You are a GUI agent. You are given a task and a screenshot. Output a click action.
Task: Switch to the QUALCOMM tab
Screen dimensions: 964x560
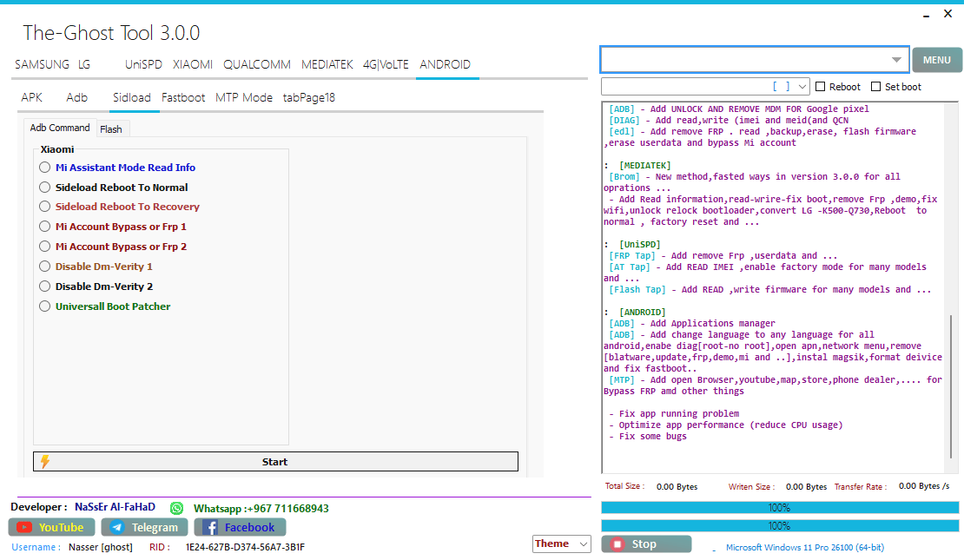click(256, 64)
